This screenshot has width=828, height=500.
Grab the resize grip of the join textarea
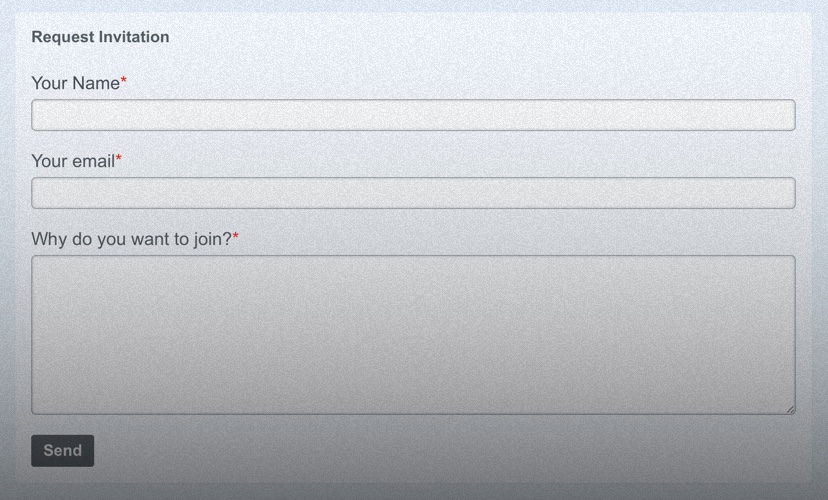790,409
